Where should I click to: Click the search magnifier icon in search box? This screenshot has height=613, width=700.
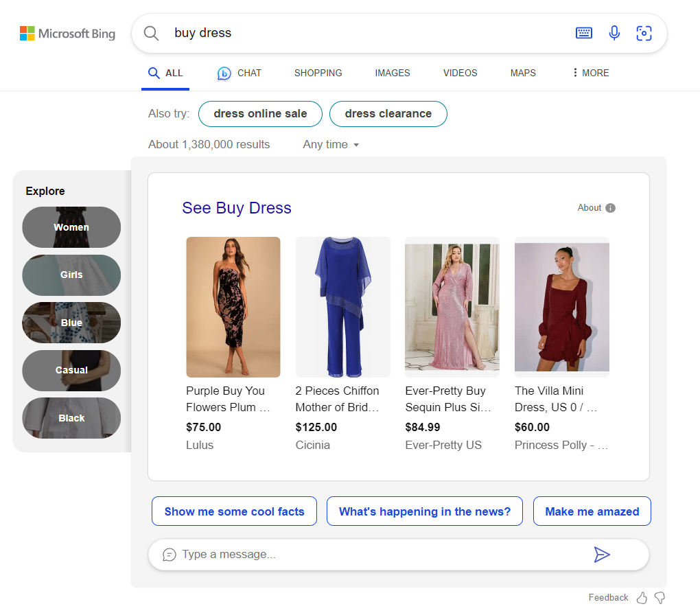coord(151,34)
